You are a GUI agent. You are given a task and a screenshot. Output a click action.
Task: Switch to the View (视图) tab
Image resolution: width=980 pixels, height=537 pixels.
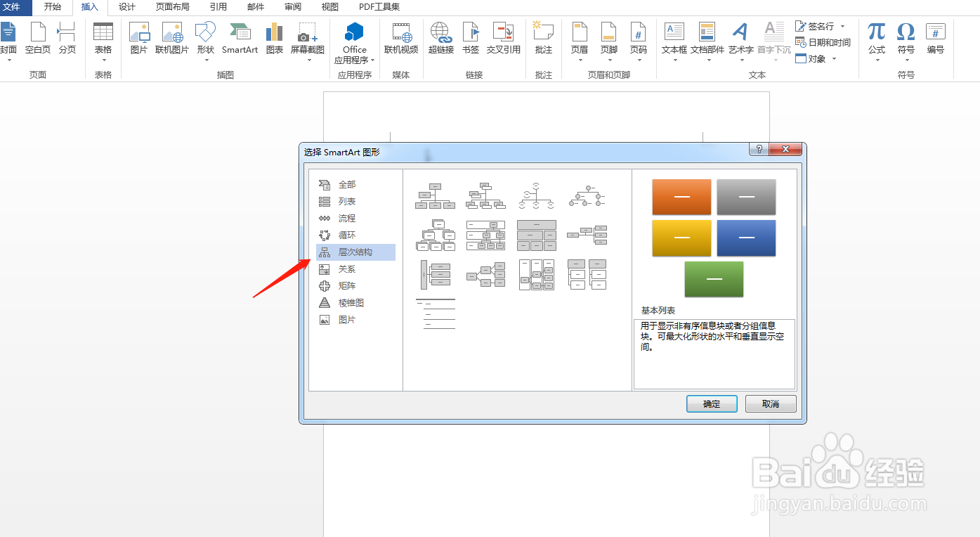pyautogui.click(x=330, y=7)
